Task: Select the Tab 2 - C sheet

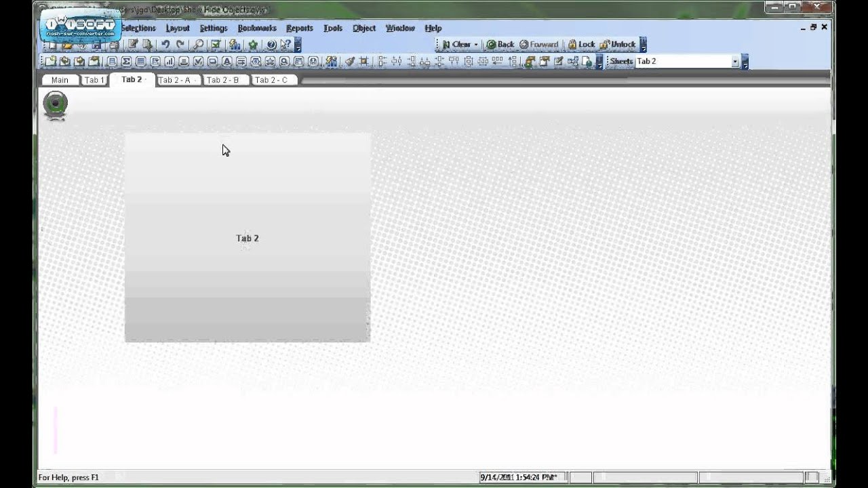Action: tap(273, 80)
